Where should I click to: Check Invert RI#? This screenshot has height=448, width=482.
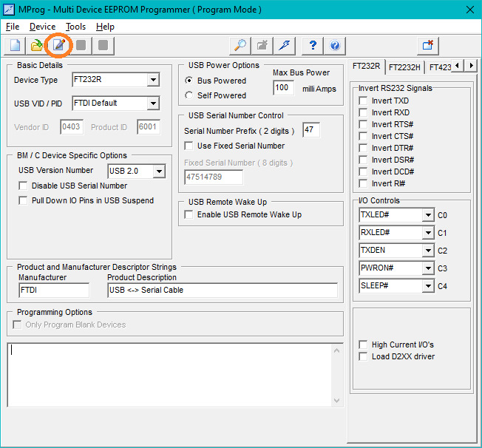363,183
